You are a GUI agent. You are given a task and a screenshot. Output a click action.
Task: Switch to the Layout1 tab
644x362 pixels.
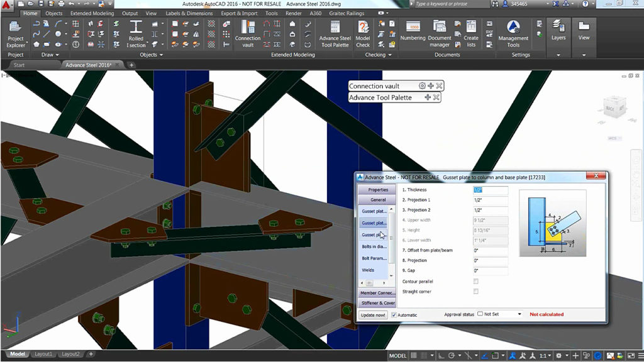click(43, 354)
